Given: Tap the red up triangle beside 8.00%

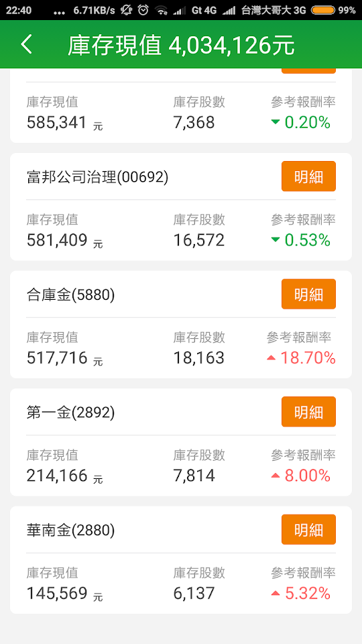Looking at the screenshot, I should (x=276, y=476).
